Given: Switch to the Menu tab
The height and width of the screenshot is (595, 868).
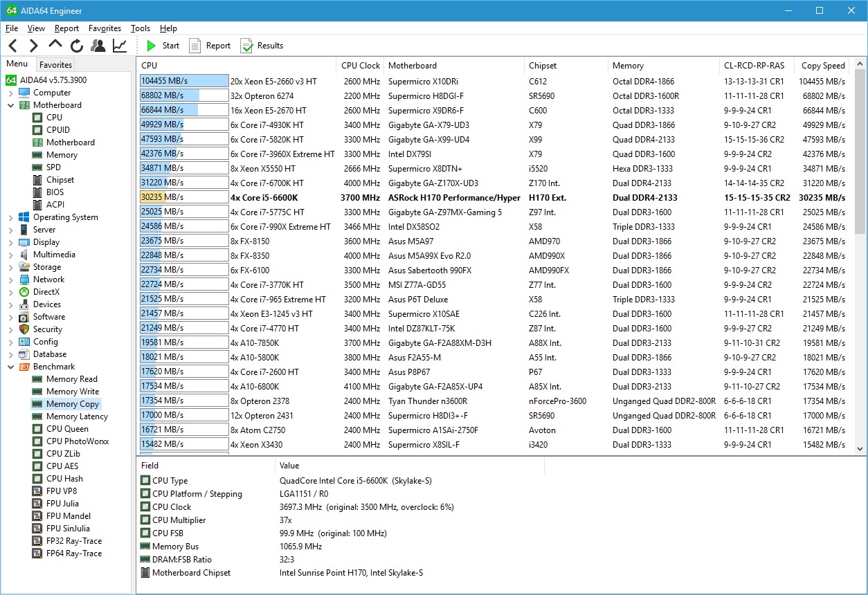Looking at the screenshot, I should point(17,64).
